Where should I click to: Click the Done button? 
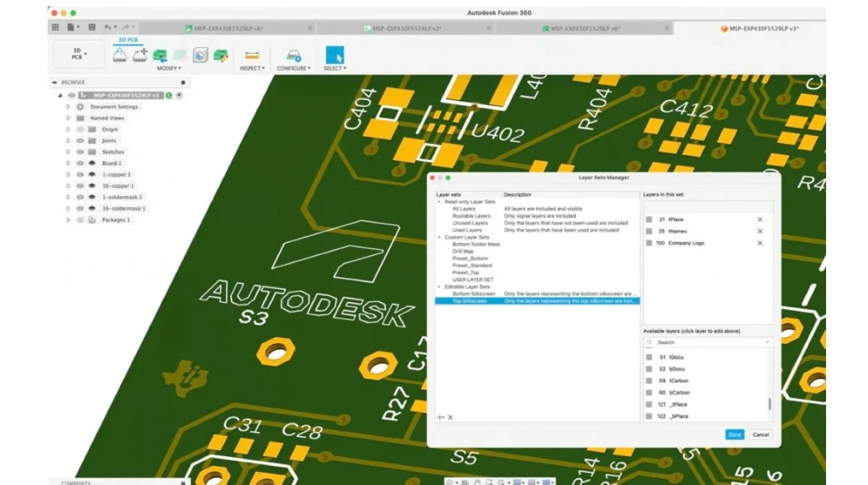[x=734, y=434]
